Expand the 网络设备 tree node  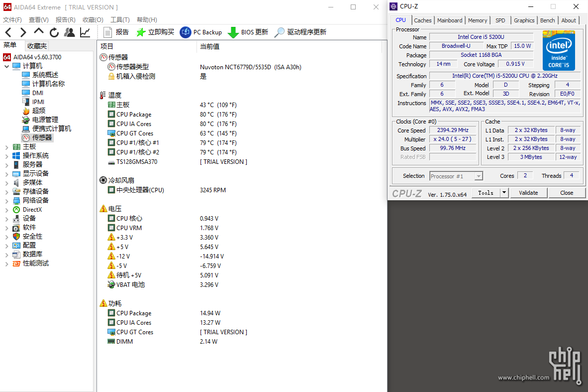point(6,201)
